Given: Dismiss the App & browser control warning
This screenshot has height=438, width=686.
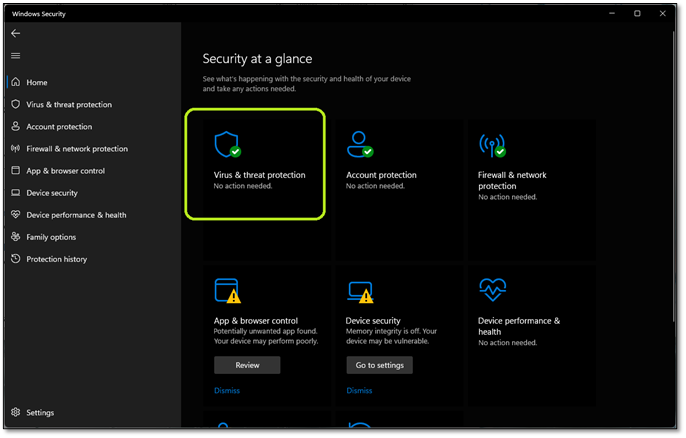Looking at the screenshot, I should pos(227,390).
